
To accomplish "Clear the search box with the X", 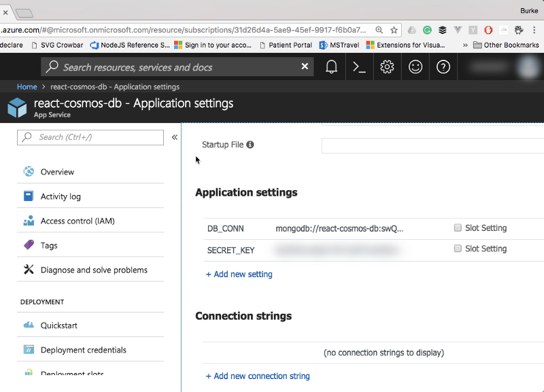I will click(305, 66).
